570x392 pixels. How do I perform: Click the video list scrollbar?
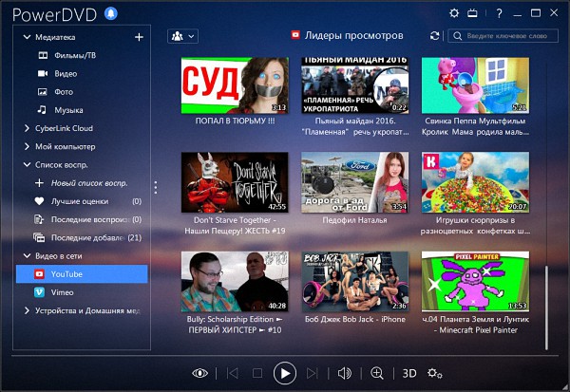pos(546,308)
